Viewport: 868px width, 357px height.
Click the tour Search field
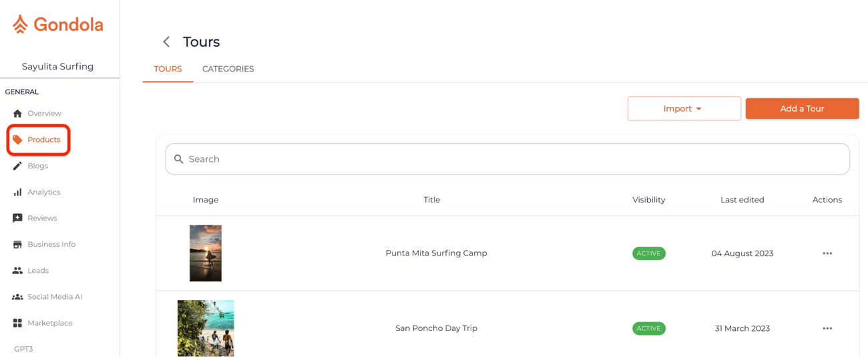507,159
